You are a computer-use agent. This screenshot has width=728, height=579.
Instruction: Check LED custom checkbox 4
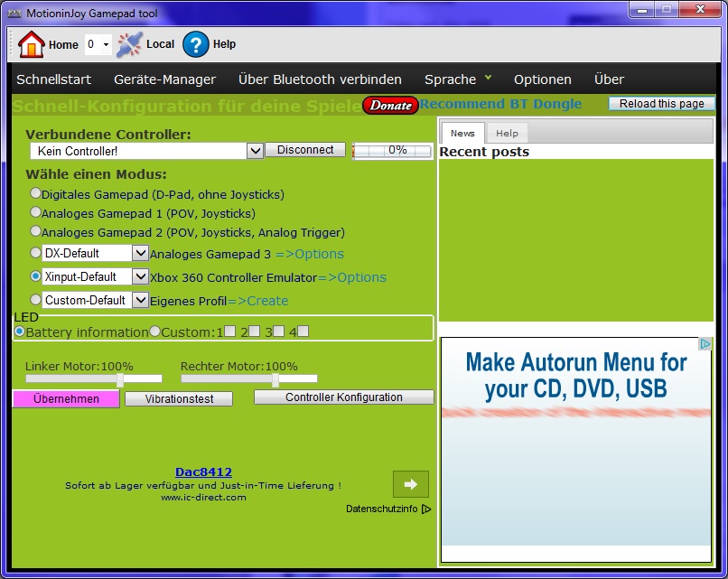303,332
